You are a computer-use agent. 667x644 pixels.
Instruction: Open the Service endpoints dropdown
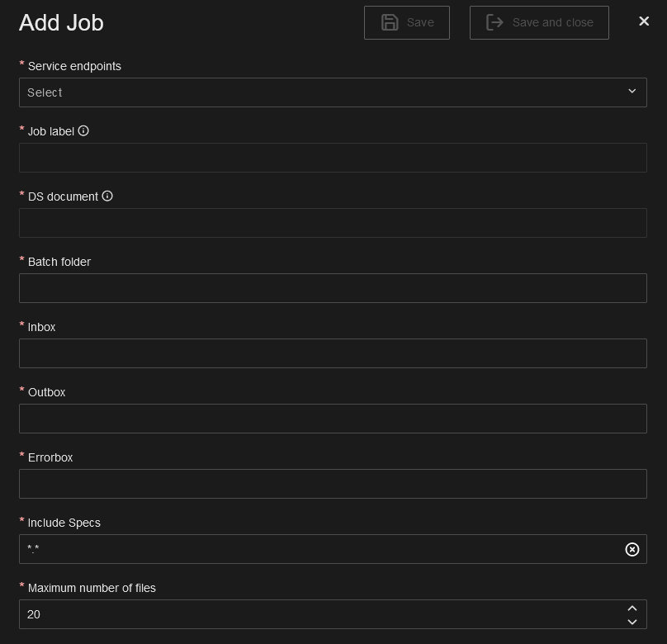[x=322, y=92]
